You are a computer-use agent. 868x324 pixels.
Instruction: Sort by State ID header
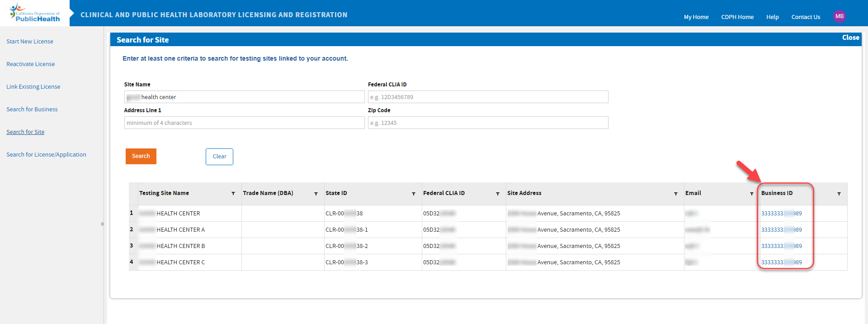[336, 193]
